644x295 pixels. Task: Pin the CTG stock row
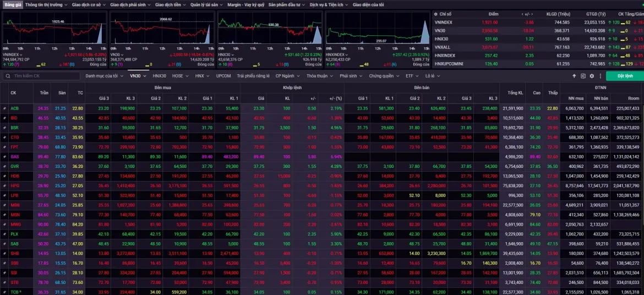(4, 137)
